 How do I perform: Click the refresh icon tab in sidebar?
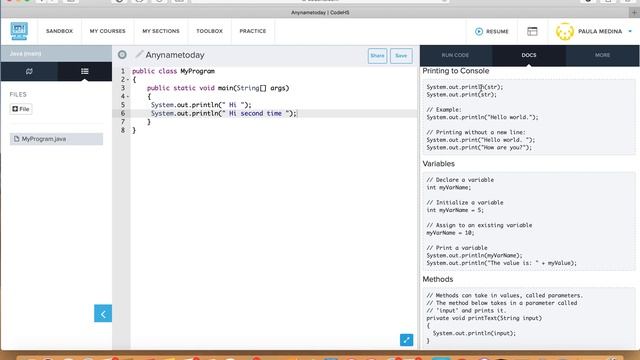click(29, 71)
